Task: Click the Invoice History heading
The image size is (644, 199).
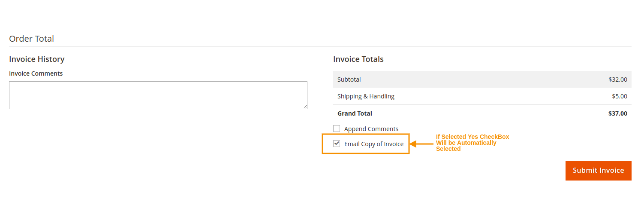Action: coord(36,59)
